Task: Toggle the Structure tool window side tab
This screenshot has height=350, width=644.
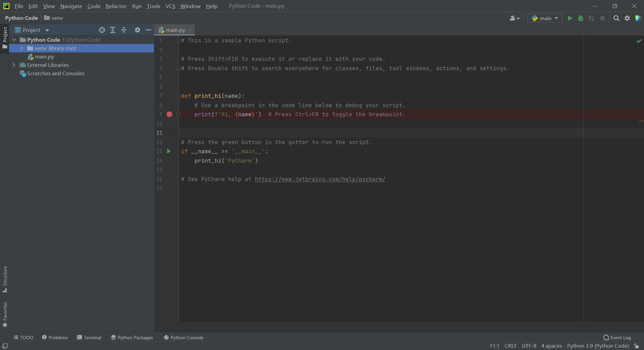Action: pyautogui.click(x=5, y=279)
